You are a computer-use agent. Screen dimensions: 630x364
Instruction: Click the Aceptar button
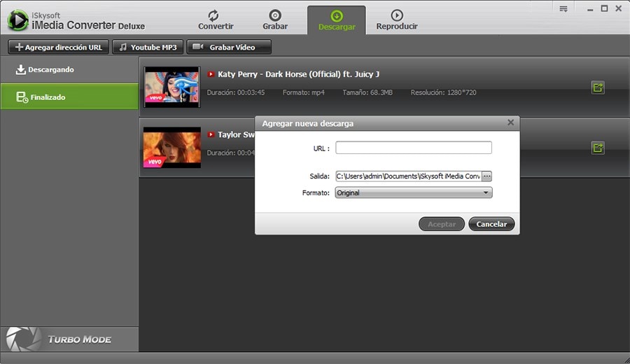tap(442, 224)
